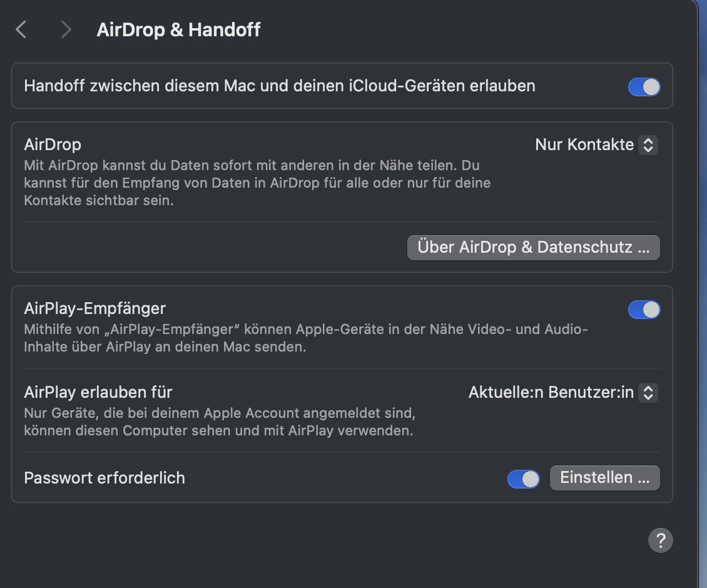
Task: Disable the Handoff zwischen diesem Mac toggle
Action: point(644,86)
